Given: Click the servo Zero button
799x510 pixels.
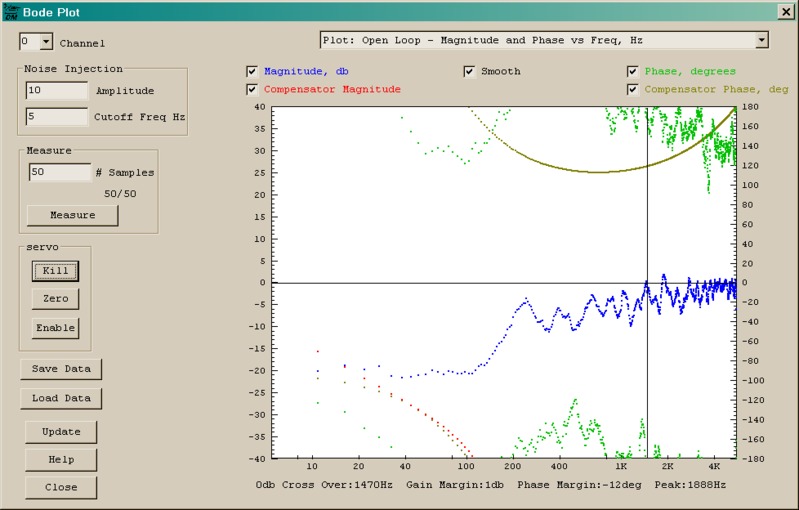Looking at the screenshot, I should [x=55, y=299].
